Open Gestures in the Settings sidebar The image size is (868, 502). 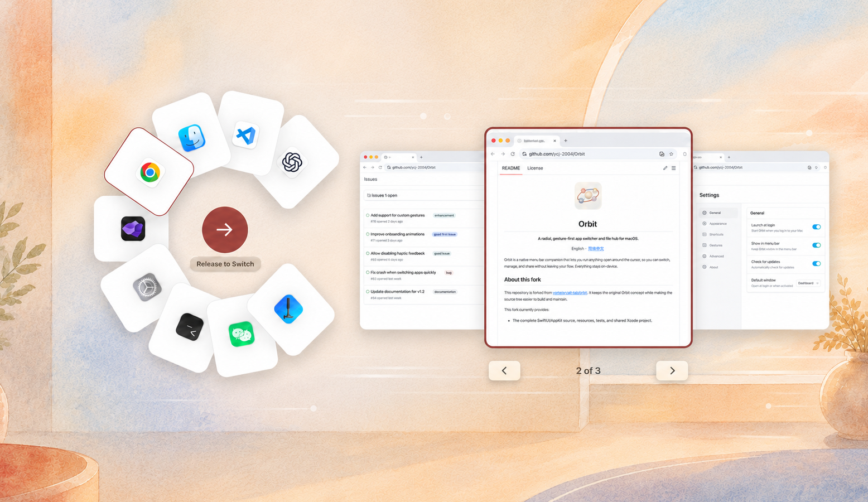(x=719, y=245)
